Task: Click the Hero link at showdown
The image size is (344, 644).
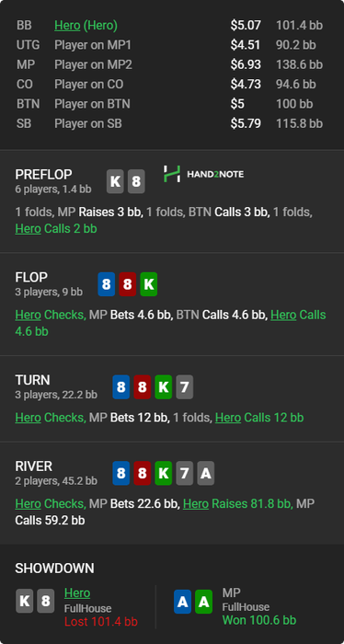Action: [77, 592]
